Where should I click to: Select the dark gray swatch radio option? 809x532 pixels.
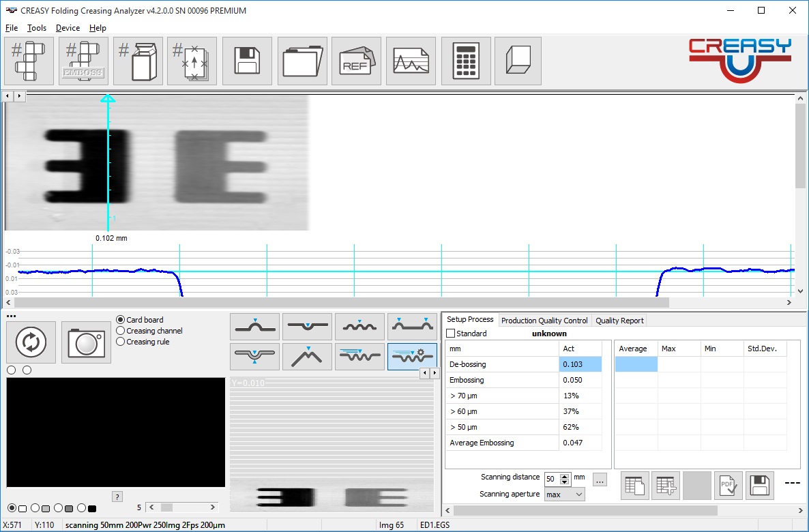click(x=58, y=508)
